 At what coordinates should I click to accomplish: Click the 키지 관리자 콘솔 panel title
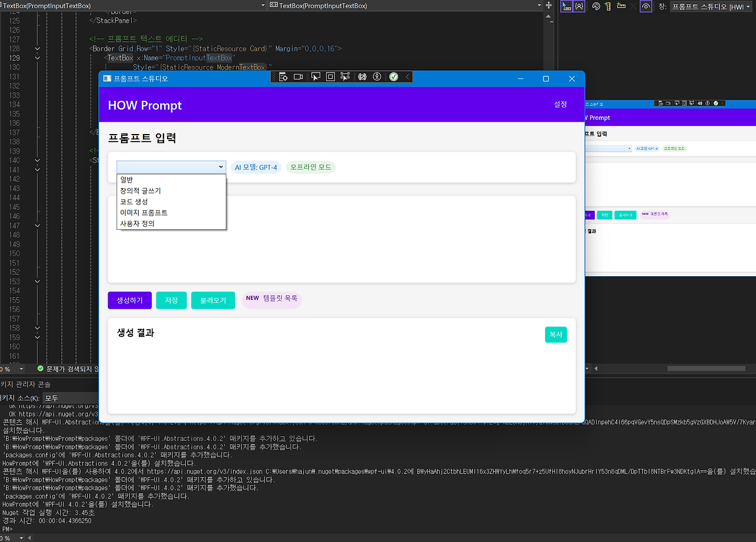tap(25, 384)
